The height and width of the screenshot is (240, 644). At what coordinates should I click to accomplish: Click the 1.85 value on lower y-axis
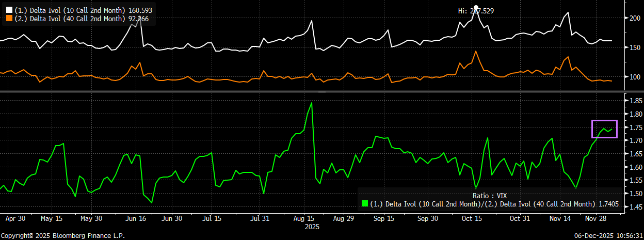[x=635, y=101]
